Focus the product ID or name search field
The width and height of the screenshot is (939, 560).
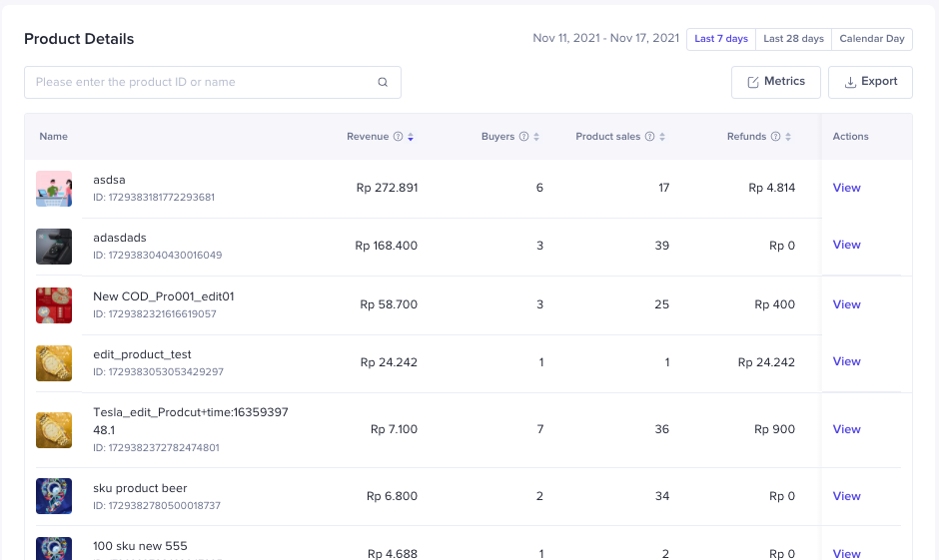[200, 82]
